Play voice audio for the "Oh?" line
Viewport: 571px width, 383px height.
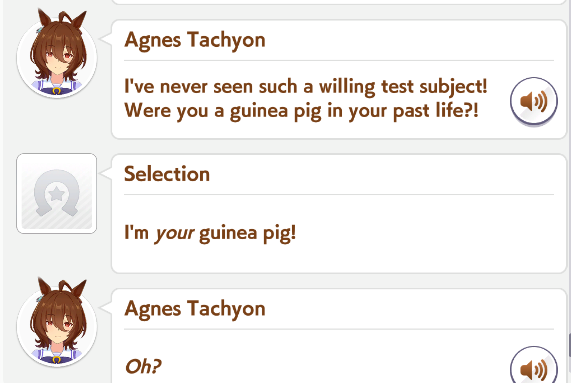(x=533, y=365)
